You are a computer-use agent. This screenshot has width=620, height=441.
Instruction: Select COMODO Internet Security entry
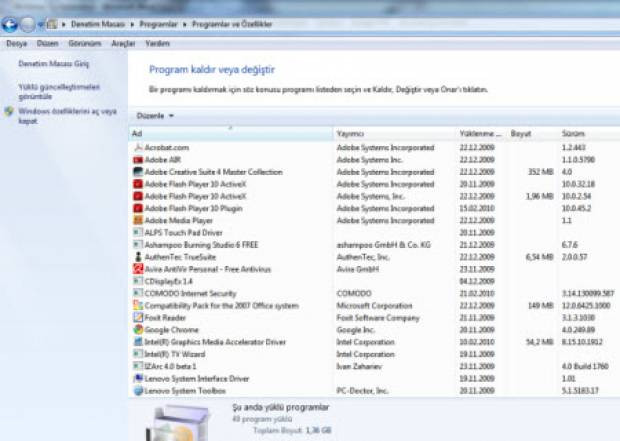tap(190, 293)
